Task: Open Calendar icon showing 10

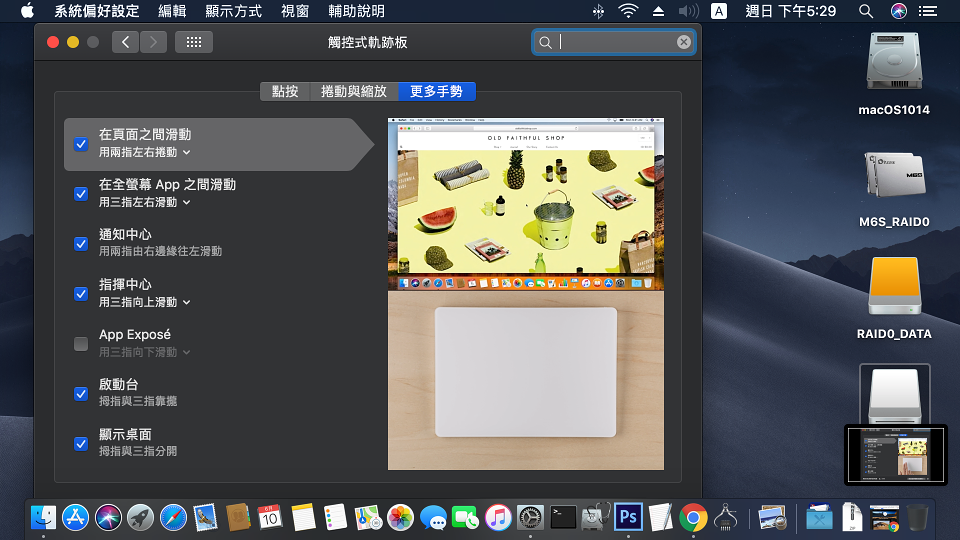Action: 270,518
